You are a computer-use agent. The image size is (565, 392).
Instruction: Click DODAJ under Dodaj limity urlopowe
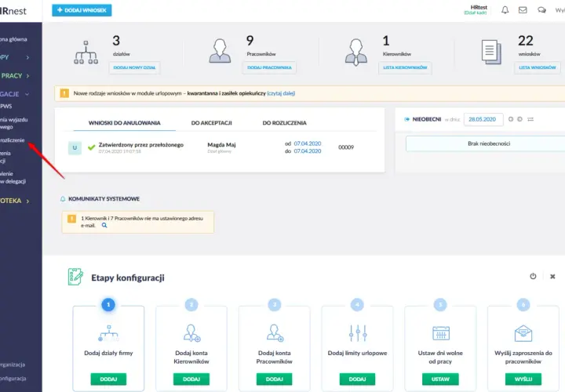pos(357,379)
